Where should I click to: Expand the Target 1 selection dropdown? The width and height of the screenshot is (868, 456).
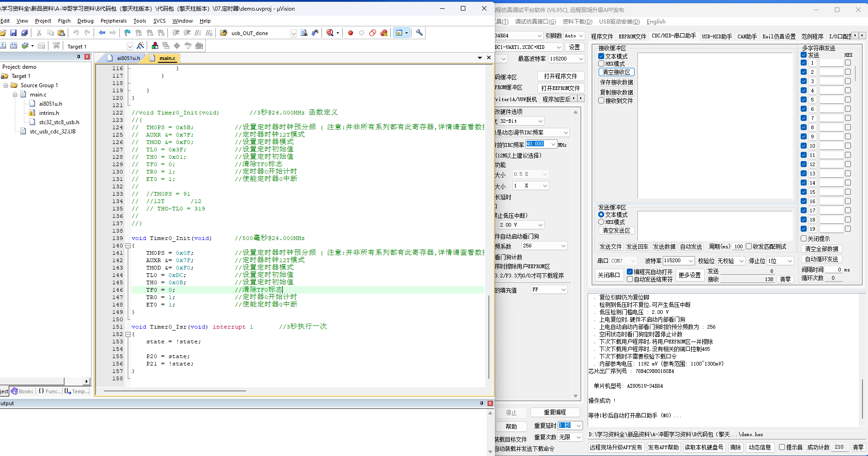(x=130, y=46)
